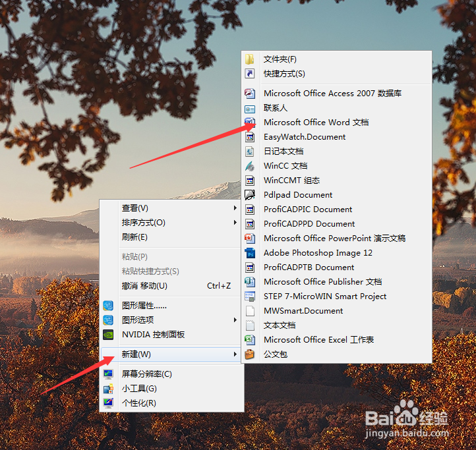
Task: Expand the 新建(W) submenu arrow
Action: click(x=235, y=354)
